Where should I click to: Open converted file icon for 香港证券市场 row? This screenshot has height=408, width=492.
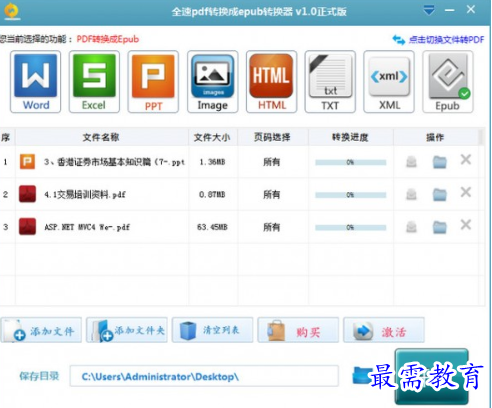tap(411, 162)
